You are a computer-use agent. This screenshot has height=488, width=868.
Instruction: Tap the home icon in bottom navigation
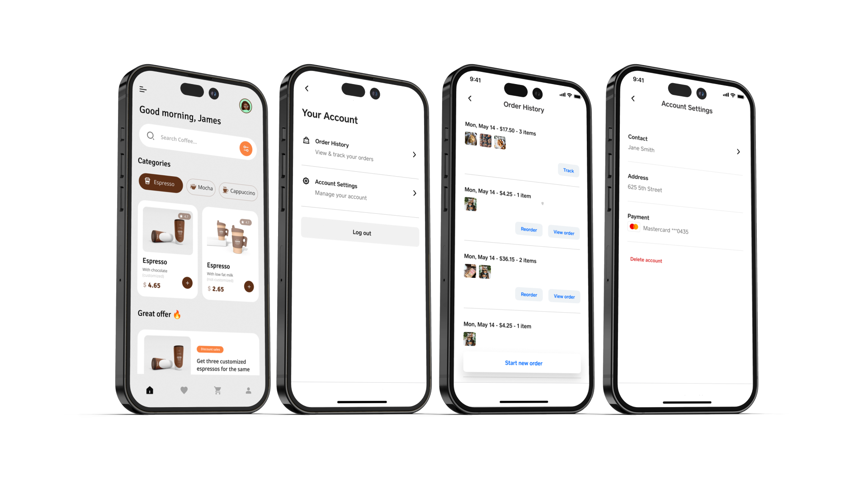pyautogui.click(x=150, y=390)
